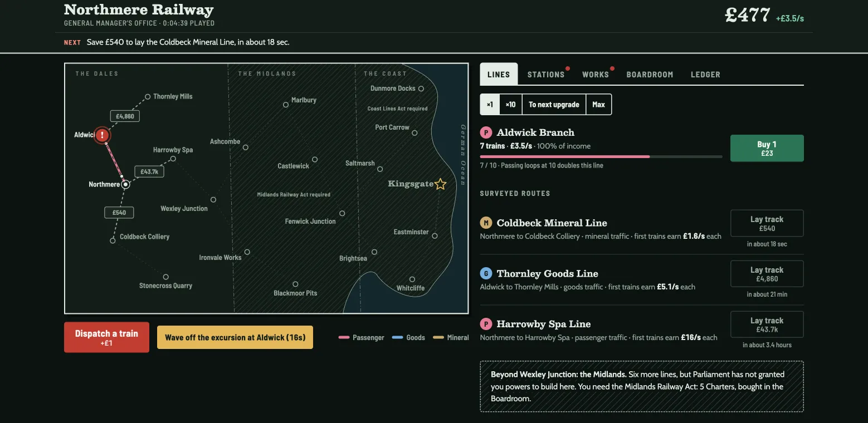Image resolution: width=868 pixels, height=423 pixels.
Task: Select the ×1 buy quantity option
Action: click(490, 105)
